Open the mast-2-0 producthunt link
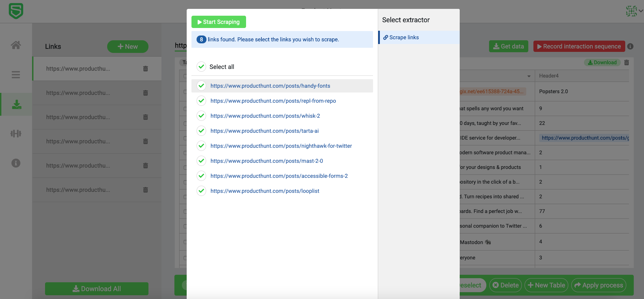The height and width of the screenshot is (299, 644). [x=267, y=161]
